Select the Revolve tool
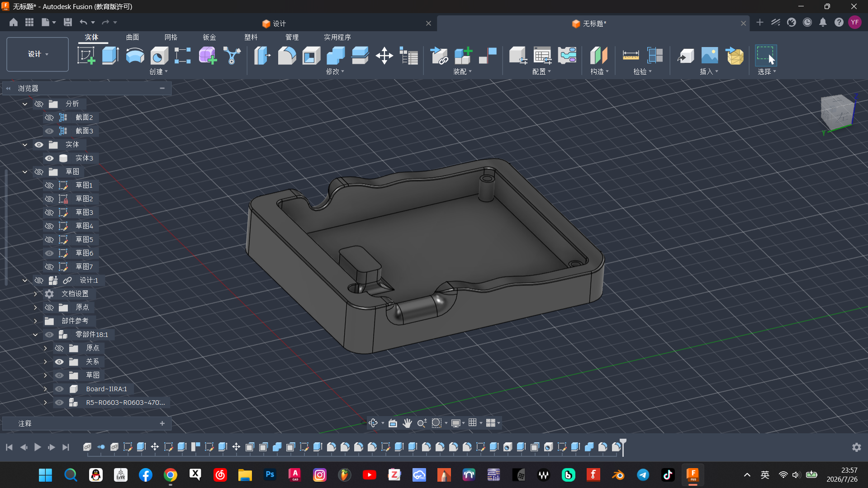The height and width of the screenshot is (488, 868). point(135,56)
